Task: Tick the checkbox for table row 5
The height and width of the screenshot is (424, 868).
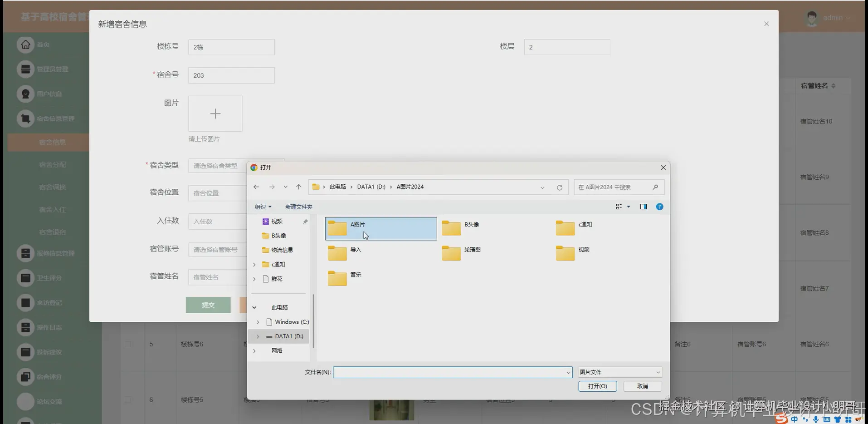Action: pos(128,344)
